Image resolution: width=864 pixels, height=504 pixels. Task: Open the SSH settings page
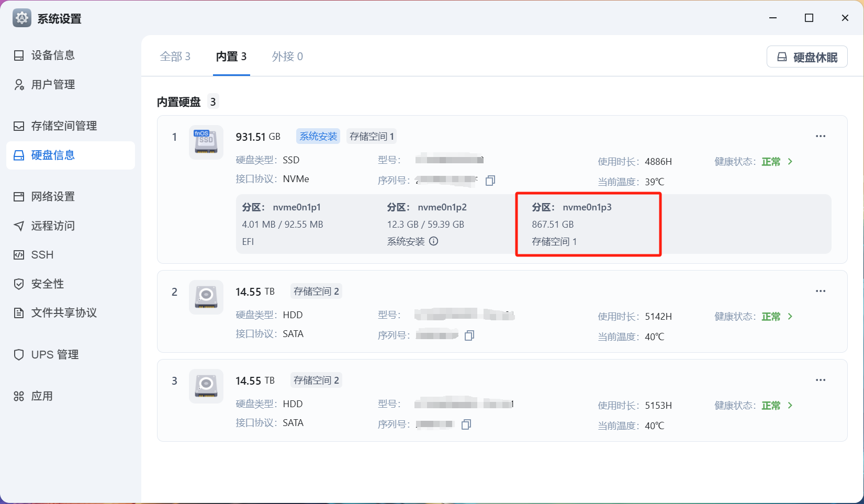tap(42, 255)
